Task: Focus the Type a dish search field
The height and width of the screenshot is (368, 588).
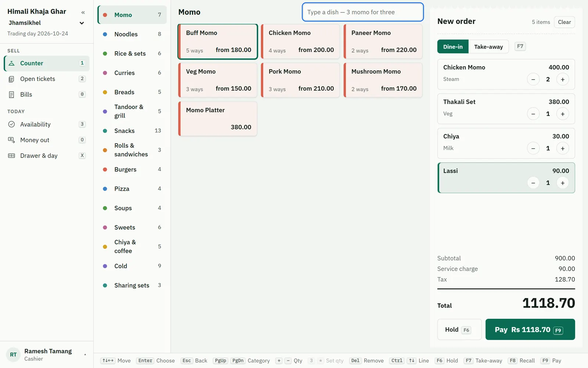Action: (x=363, y=12)
